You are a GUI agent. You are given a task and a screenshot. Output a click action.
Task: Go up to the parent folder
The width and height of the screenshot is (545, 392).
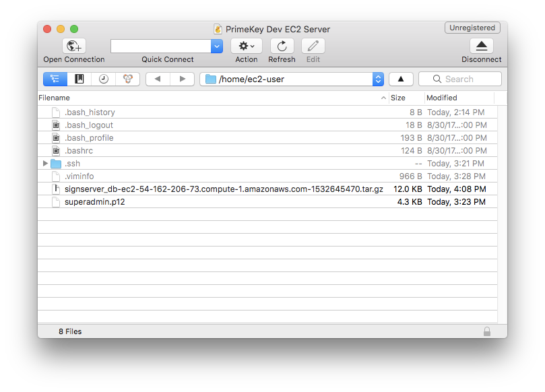[x=401, y=79]
